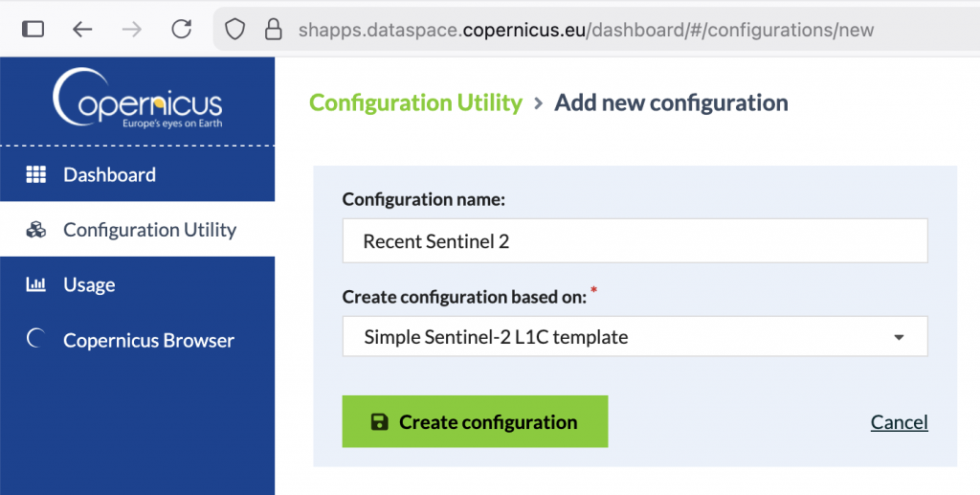Open the shield tracking protection icon
Image resolution: width=980 pixels, height=495 pixels.
point(235,30)
